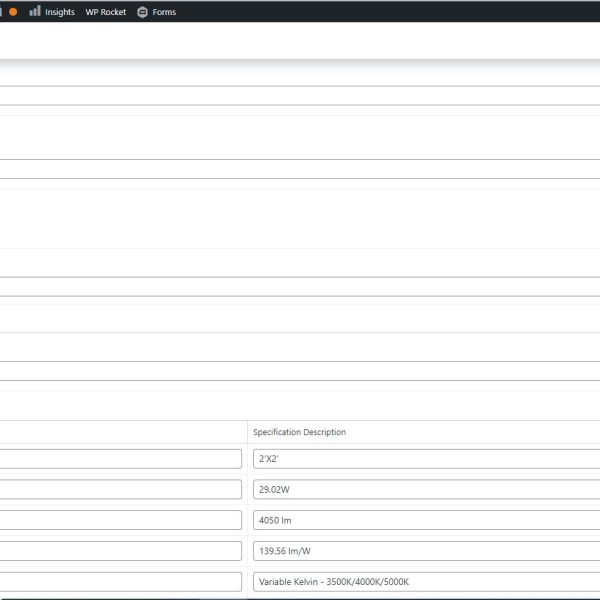
Task: Open the WP Rocket admin menu
Action: tap(106, 12)
